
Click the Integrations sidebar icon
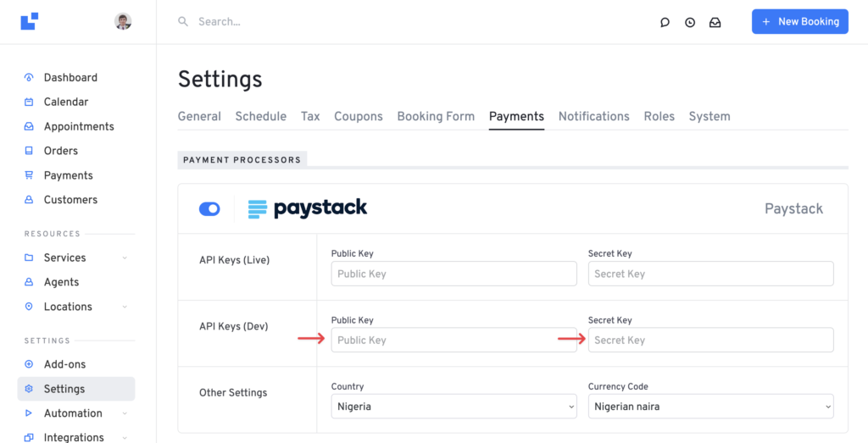(x=29, y=437)
